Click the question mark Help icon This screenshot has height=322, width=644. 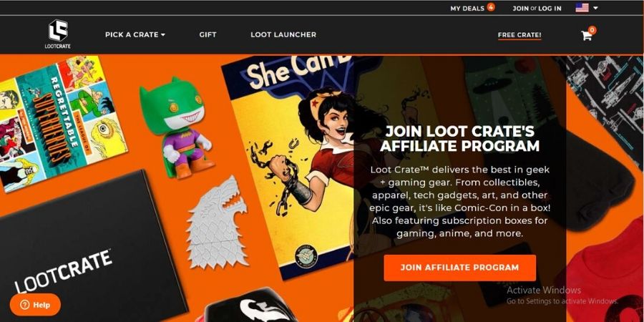(x=24, y=305)
